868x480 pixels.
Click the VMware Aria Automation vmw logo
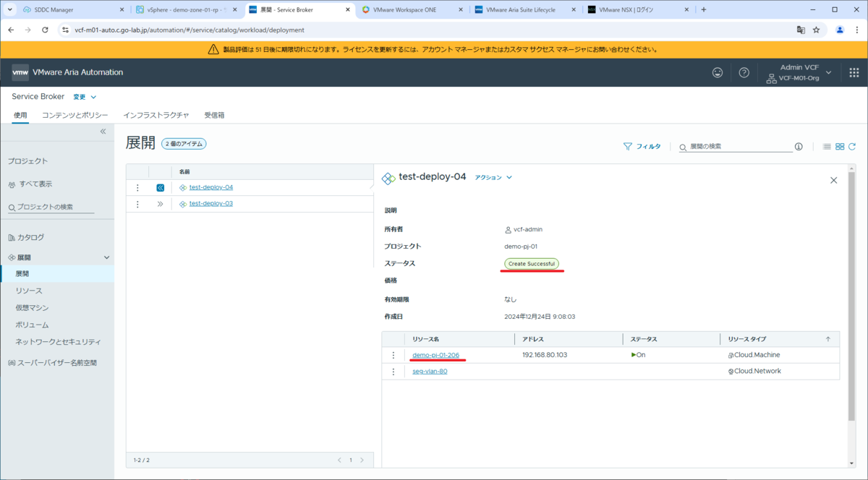tap(20, 72)
